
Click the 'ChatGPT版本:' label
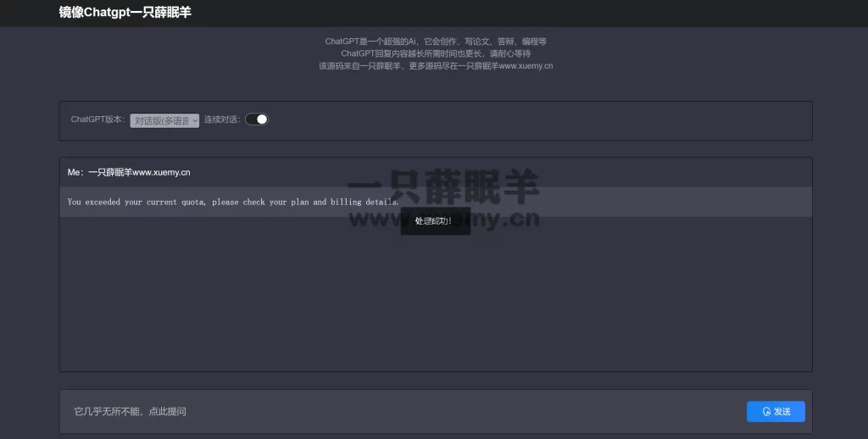[x=98, y=119]
